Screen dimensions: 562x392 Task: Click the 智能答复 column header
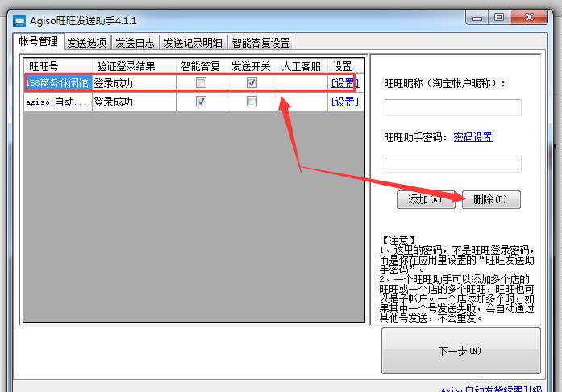coord(201,66)
